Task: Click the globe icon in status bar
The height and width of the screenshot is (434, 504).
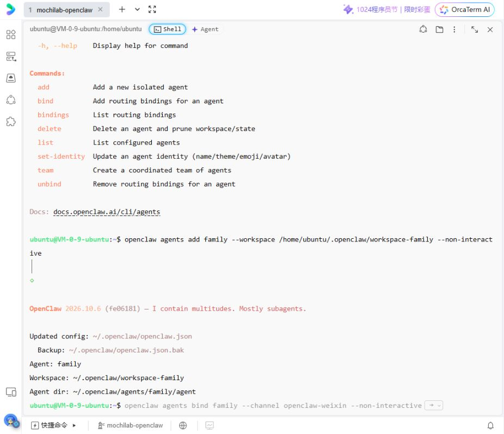Action: 183,425
